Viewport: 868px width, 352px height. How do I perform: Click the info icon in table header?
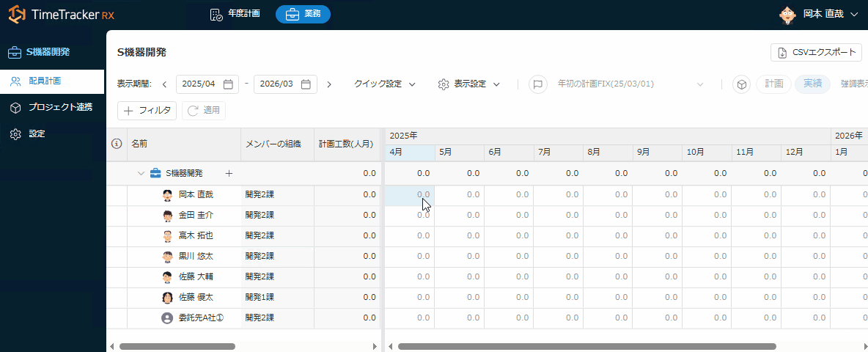[x=117, y=144]
